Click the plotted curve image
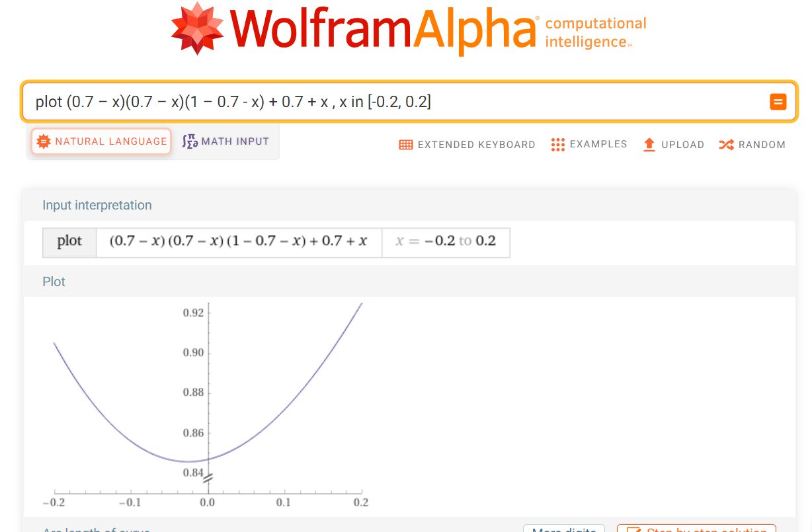The width and height of the screenshot is (812, 532). 206,403
